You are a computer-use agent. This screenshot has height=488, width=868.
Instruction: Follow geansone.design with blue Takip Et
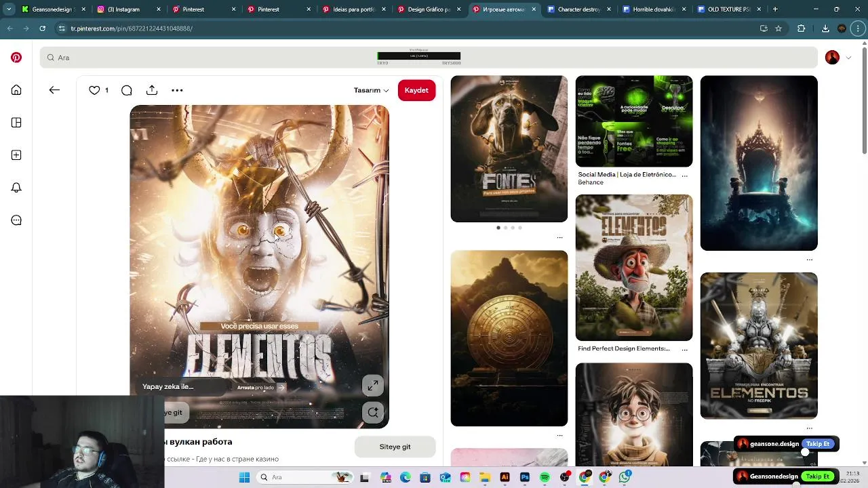tap(817, 444)
